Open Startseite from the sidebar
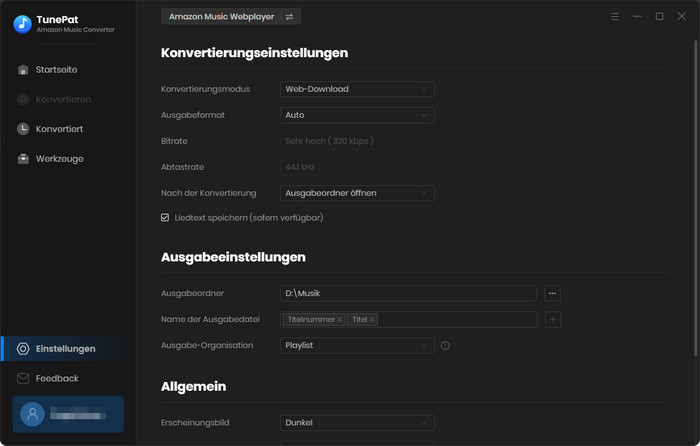 56,70
